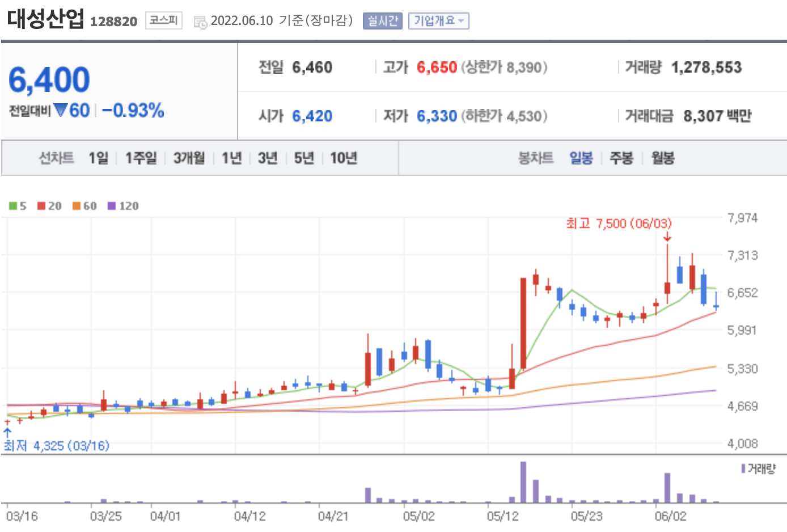Click the 거래량 legend in the volume chart
Viewport: 787px width, 532px height.
pyautogui.click(x=758, y=469)
